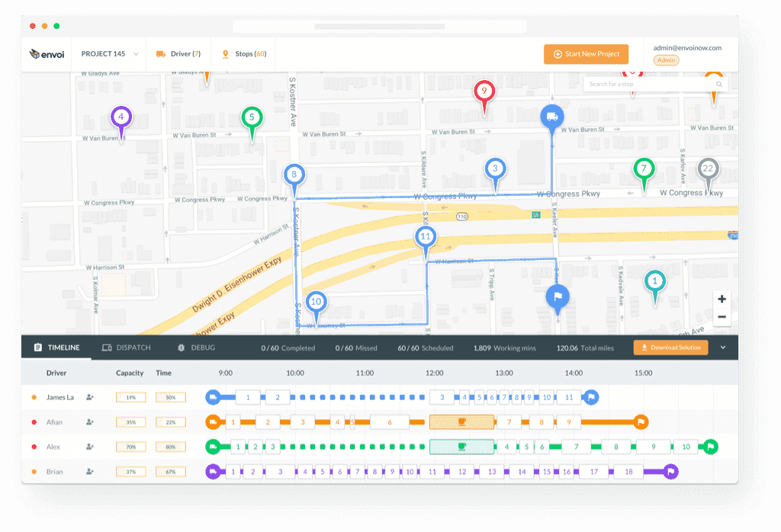
Task: Select purple map pin number 4
Action: coord(121,117)
